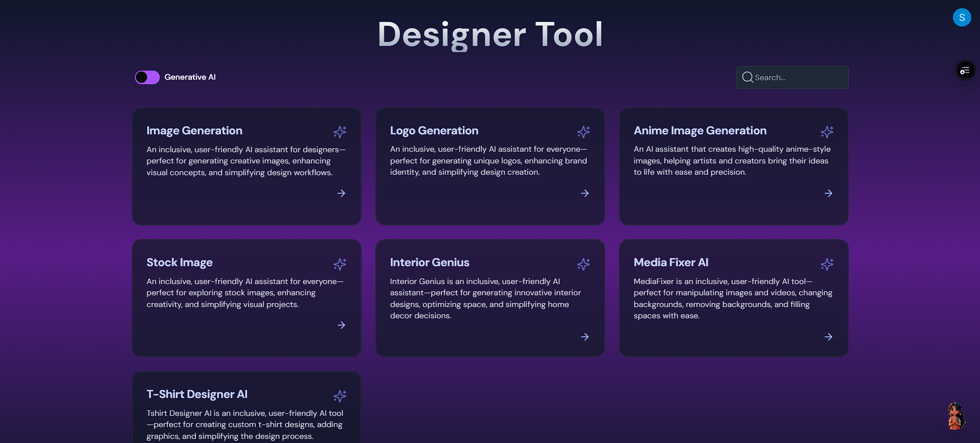Open the assistant character chat avatar

tap(955, 415)
